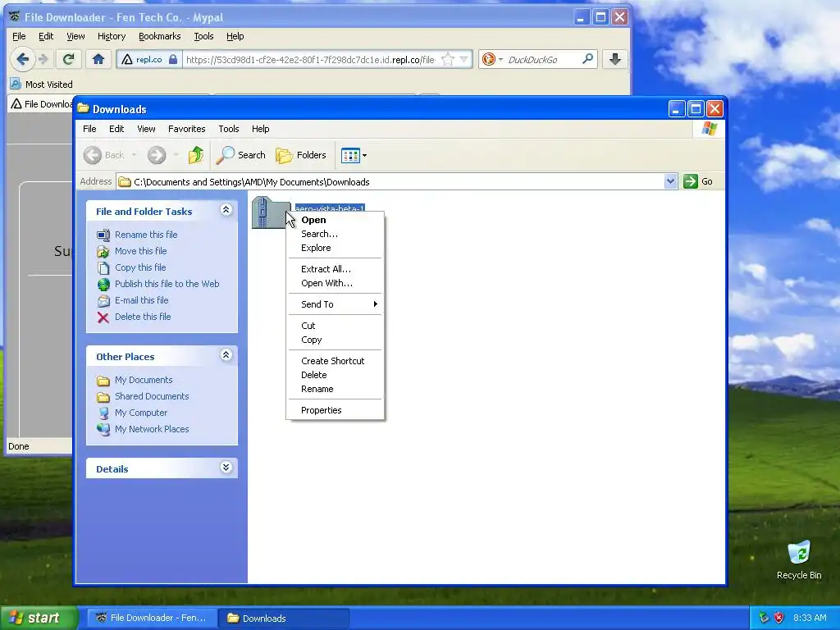Choose Properties in context menu
The height and width of the screenshot is (630, 840).
tap(335, 410)
